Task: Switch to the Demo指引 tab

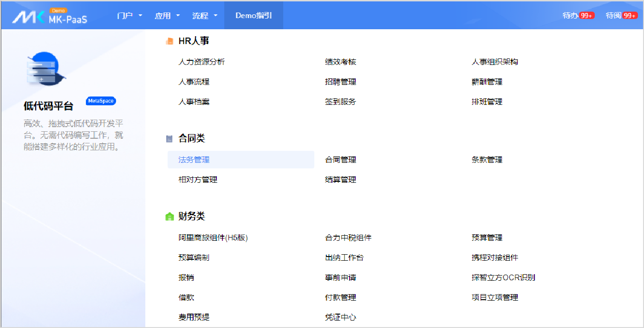Action: click(254, 16)
